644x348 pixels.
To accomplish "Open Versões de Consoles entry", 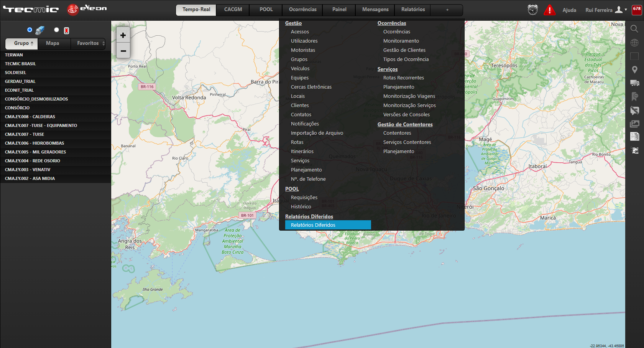I will pos(406,115).
